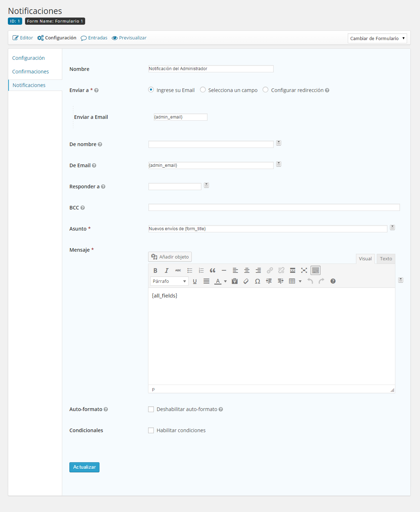Select the Ingrese su Email radio option
Screen dimensions: 420x512
(x=151, y=90)
